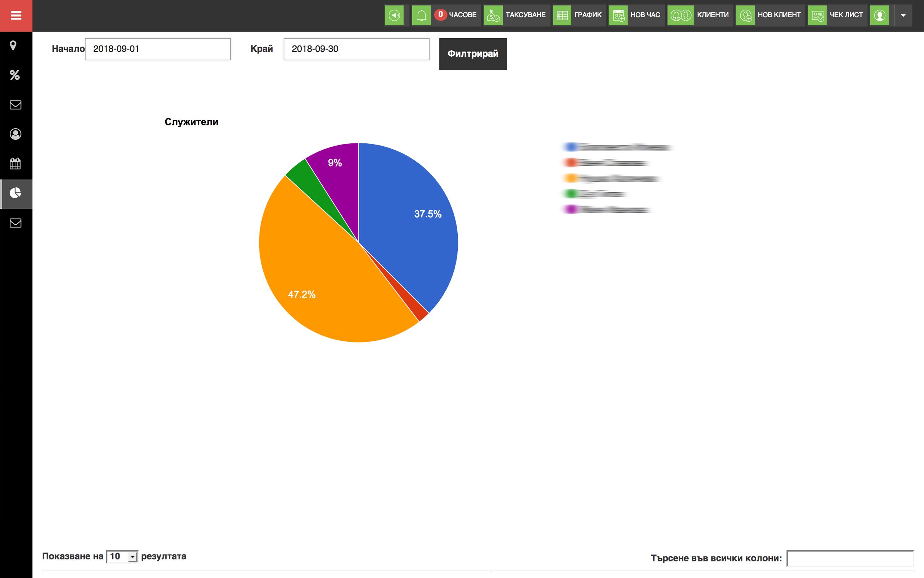
Task: Open ГРАФИК schedule in the top bar
Action: pos(579,15)
